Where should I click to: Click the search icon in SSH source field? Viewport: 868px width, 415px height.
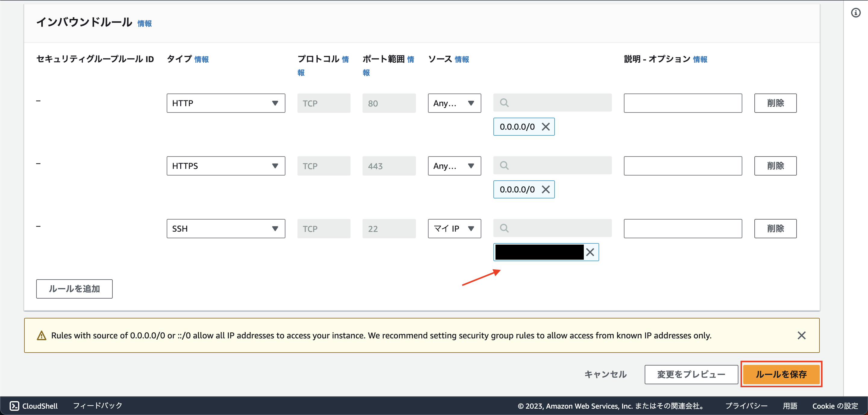[x=504, y=228]
